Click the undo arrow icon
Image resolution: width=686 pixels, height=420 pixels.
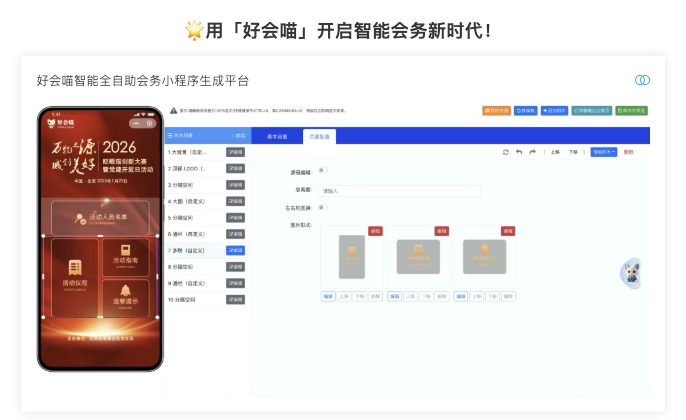coord(519,152)
